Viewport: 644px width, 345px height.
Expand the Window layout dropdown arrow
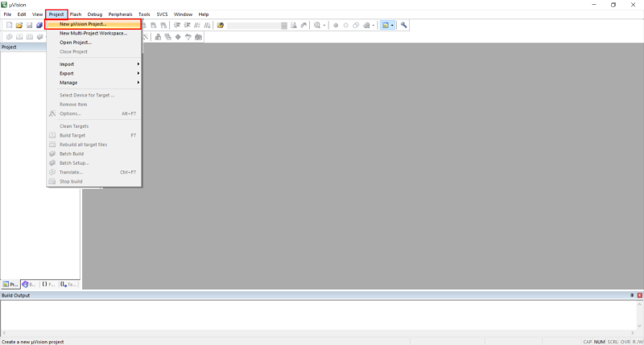click(x=392, y=26)
